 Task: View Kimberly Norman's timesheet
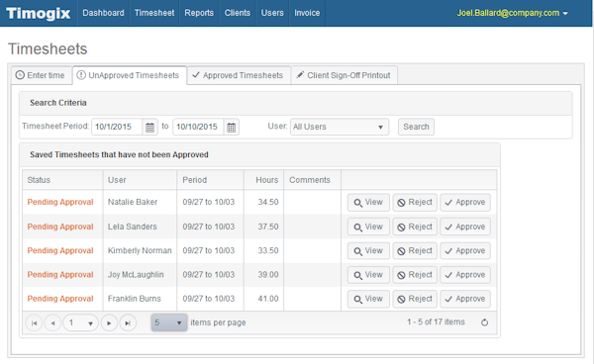coord(368,251)
